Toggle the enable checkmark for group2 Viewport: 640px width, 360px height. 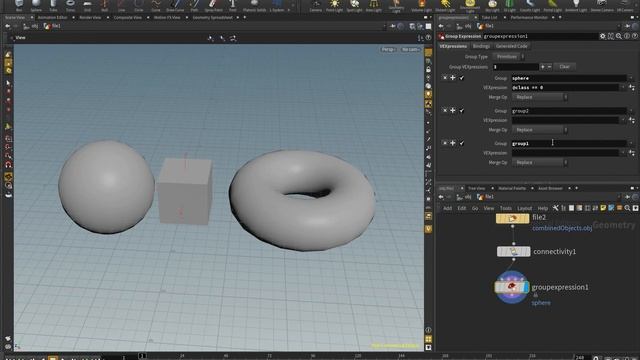(x=462, y=110)
